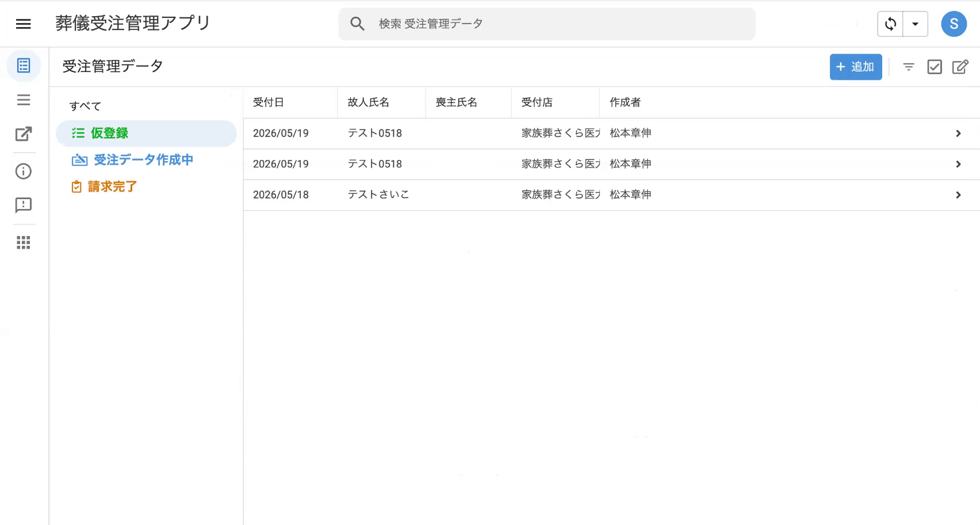
Task: Select the 請求完了 filter
Action: click(104, 187)
